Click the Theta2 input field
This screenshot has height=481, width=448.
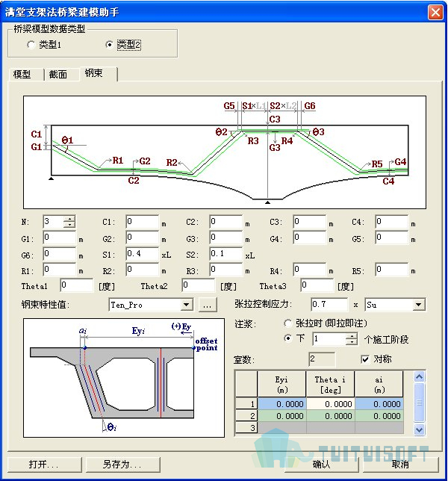pos(199,285)
